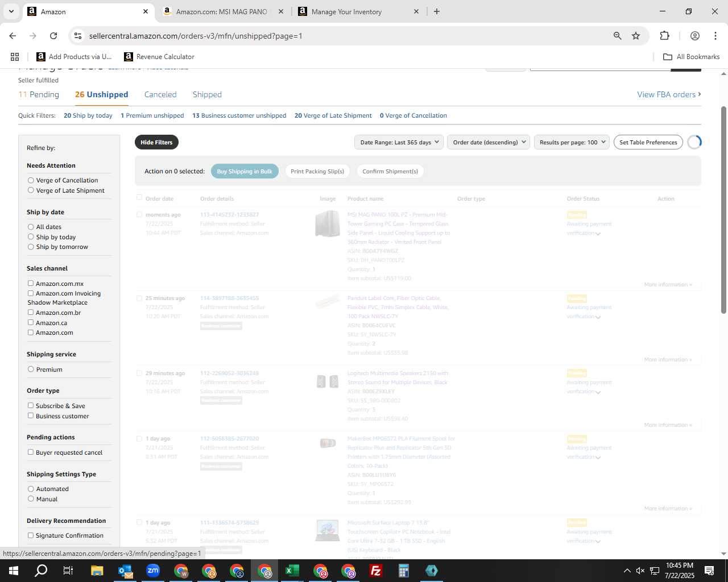Open Add Products via Upload bookmark

click(x=74, y=57)
